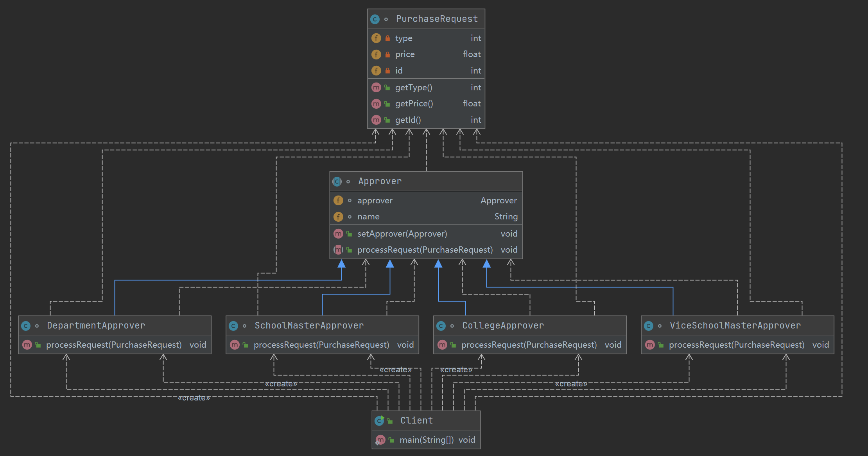Click the runnable class icon beside Client
The width and height of the screenshot is (868, 456).
click(379, 421)
